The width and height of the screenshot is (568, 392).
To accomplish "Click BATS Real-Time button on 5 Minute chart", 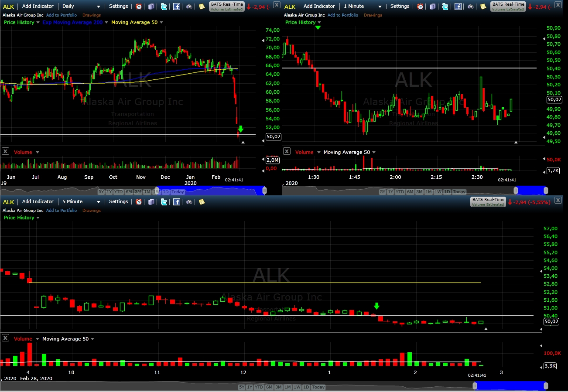I will click(488, 202).
